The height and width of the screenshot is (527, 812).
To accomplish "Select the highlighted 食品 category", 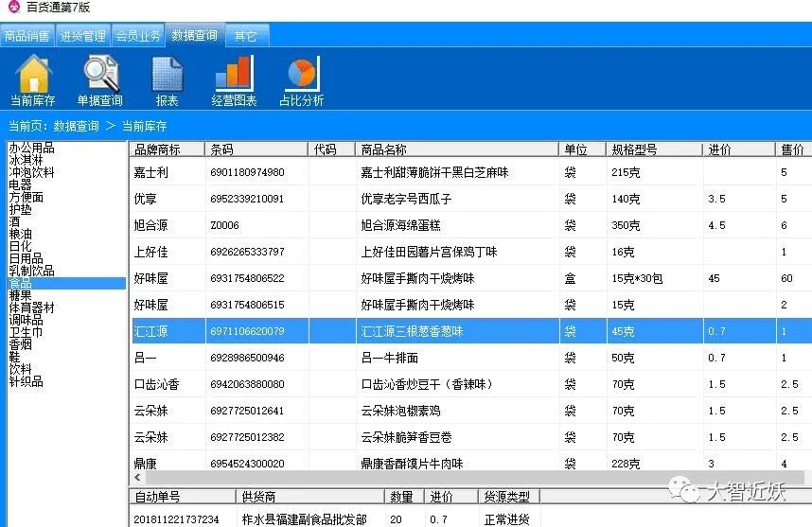I will point(67,283).
